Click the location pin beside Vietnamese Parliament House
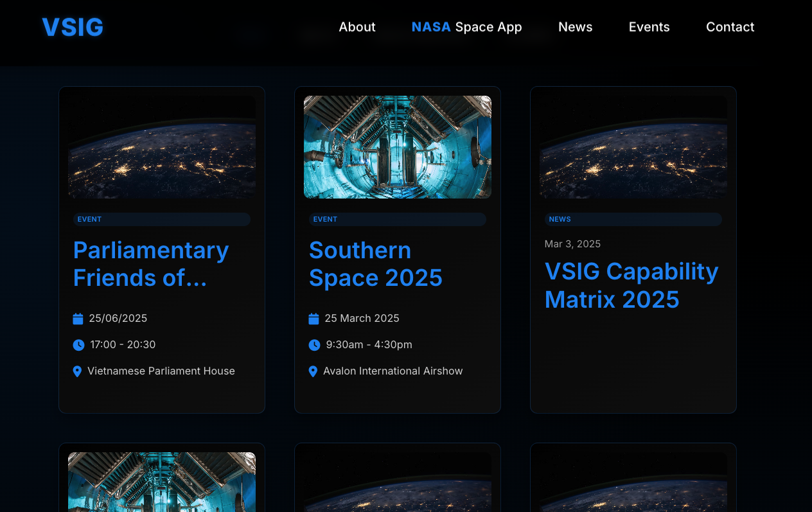Screen dimensions: 812x512 pyautogui.click(x=77, y=371)
